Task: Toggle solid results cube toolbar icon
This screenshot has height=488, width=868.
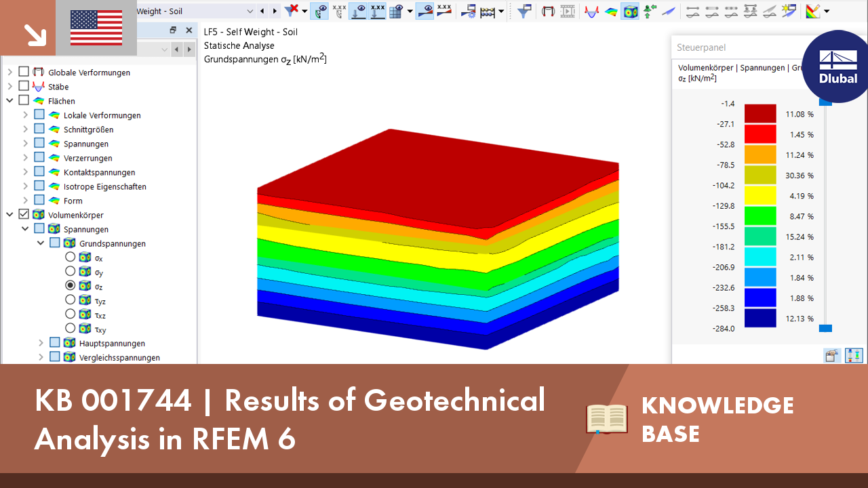Action: click(631, 11)
